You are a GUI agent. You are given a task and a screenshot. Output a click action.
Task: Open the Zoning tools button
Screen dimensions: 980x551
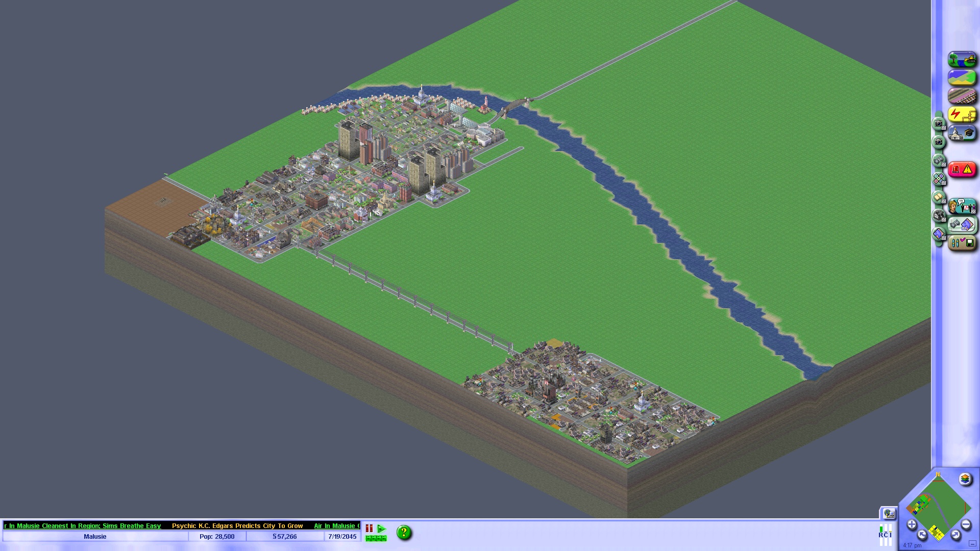(x=962, y=78)
